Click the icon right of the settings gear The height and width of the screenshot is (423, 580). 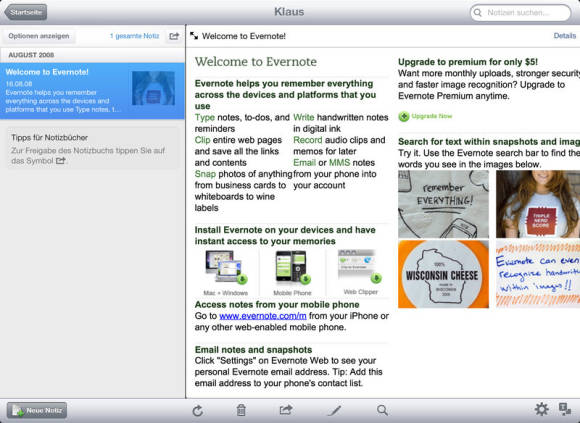pyautogui.click(x=565, y=409)
